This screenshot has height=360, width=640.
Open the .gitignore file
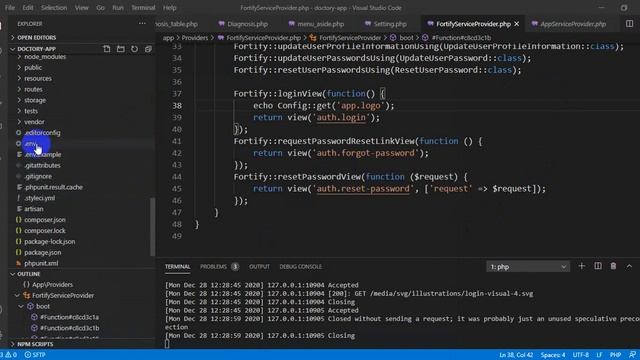[x=38, y=176]
